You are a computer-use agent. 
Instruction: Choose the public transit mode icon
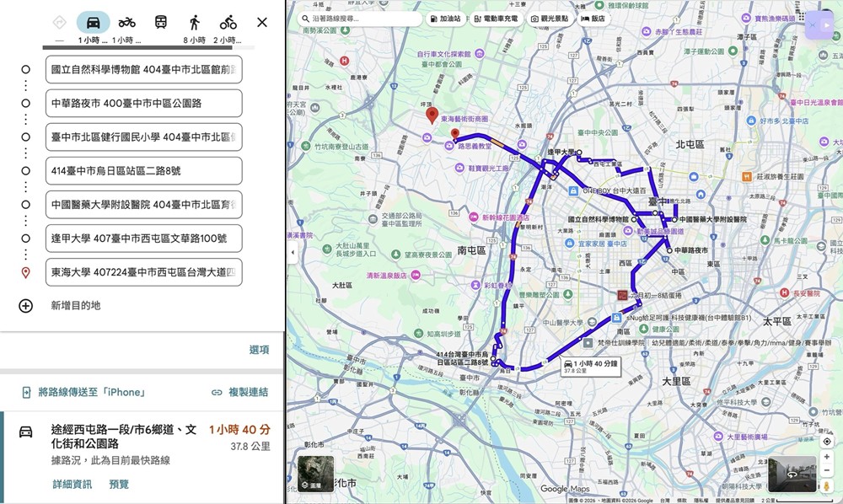click(160, 23)
